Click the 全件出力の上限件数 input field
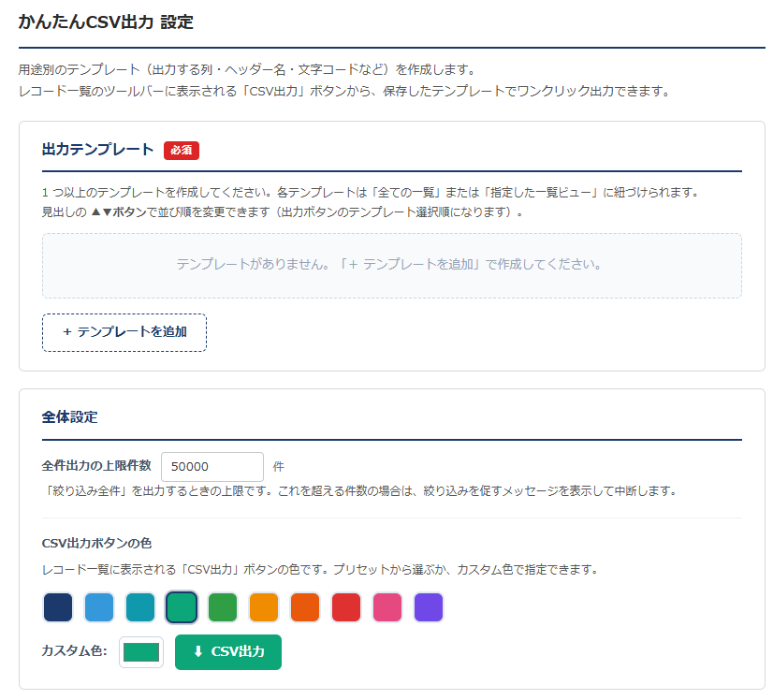773x700 pixels. [x=212, y=466]
